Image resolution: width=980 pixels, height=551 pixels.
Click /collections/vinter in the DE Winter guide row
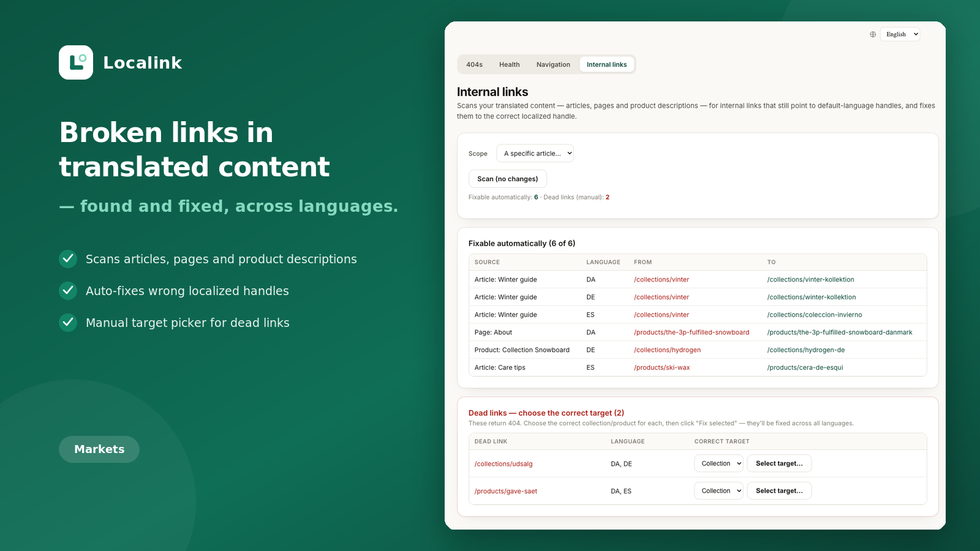(661, 298)
